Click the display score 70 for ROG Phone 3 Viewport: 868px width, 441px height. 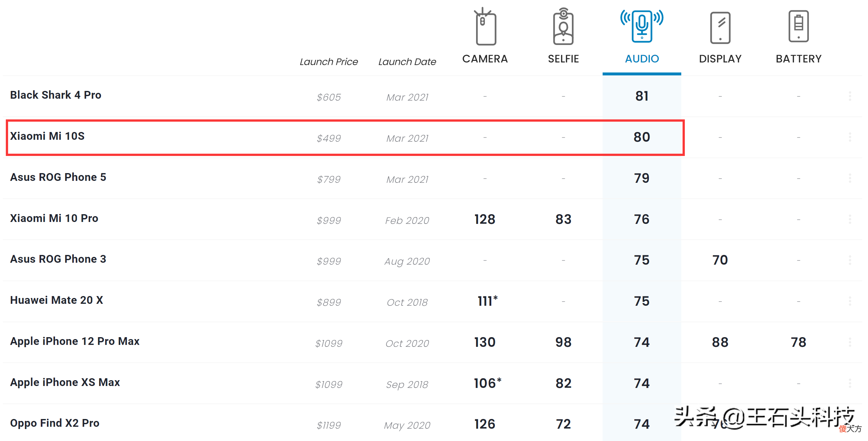[x=720, y=260]
